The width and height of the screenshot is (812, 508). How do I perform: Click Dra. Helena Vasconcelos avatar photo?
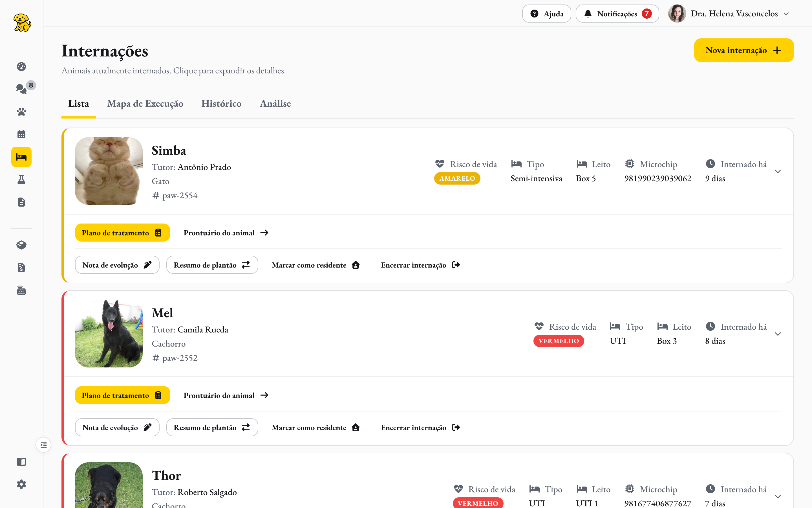pos(677,14)
